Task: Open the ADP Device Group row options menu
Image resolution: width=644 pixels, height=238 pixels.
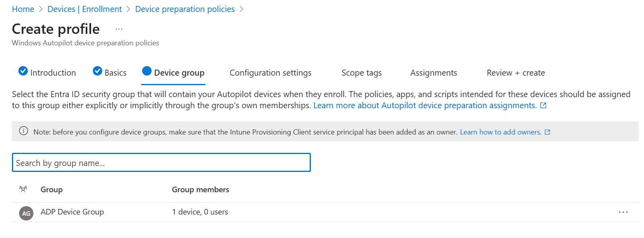Action: pos(623,212)
